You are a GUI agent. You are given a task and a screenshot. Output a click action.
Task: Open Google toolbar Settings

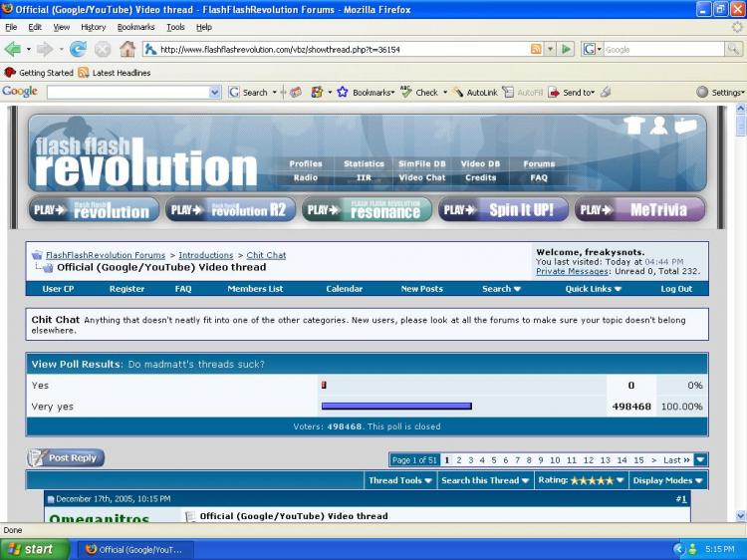(721, 93)
